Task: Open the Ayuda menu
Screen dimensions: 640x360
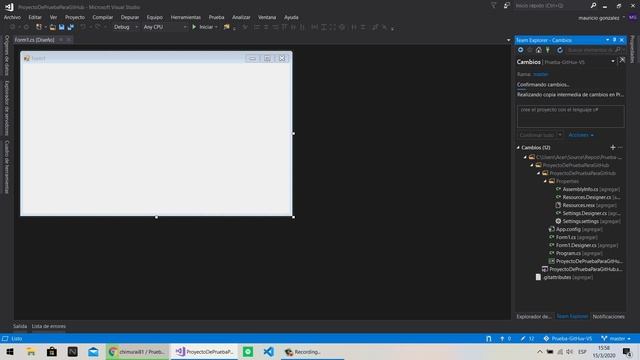Action: coord(291,17)
